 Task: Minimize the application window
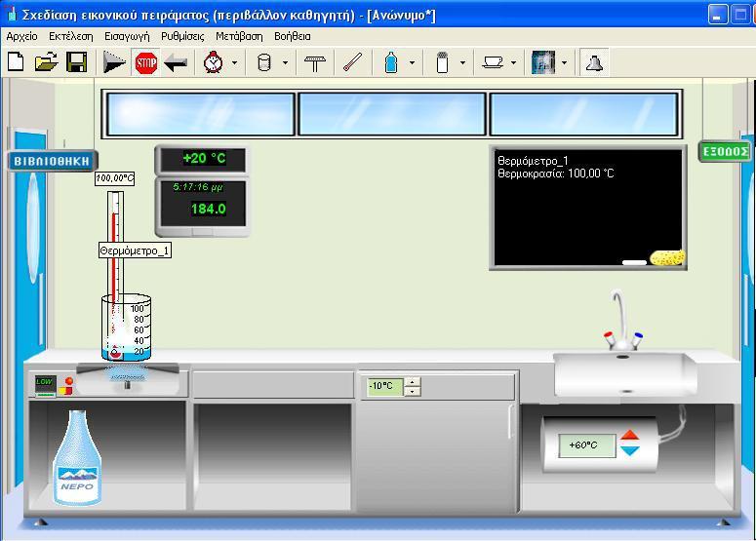(x=717, y=15)
